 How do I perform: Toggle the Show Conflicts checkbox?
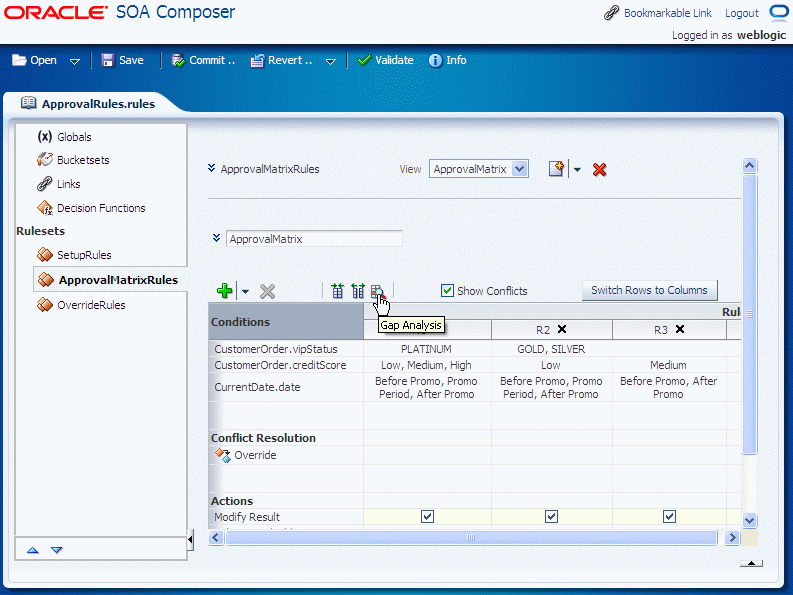pos(447,290)
